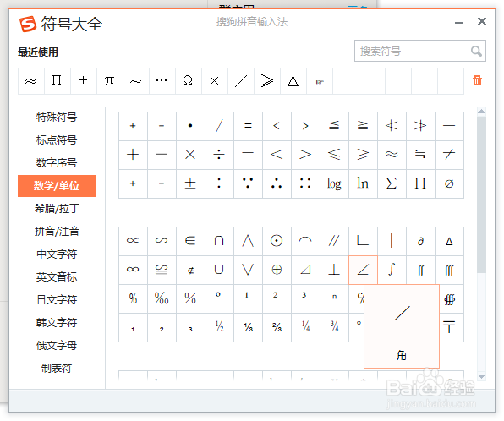
Task: Choose the ∷ proportion symbol
Action: pyautogui.click(x=305, y=183)
